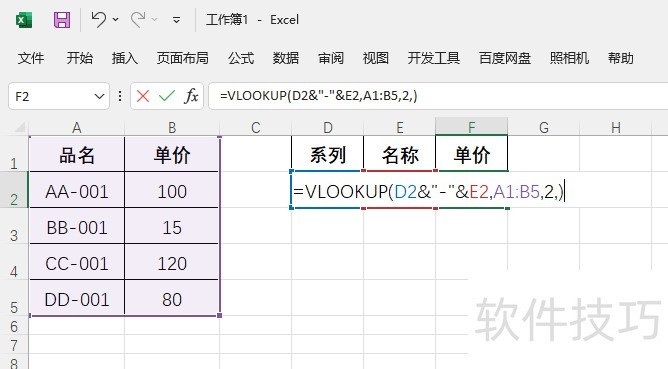Open the 照相机 tab

569,58
